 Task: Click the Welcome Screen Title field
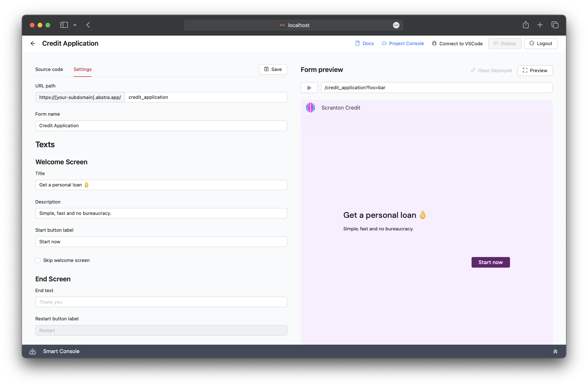(161, 185)
